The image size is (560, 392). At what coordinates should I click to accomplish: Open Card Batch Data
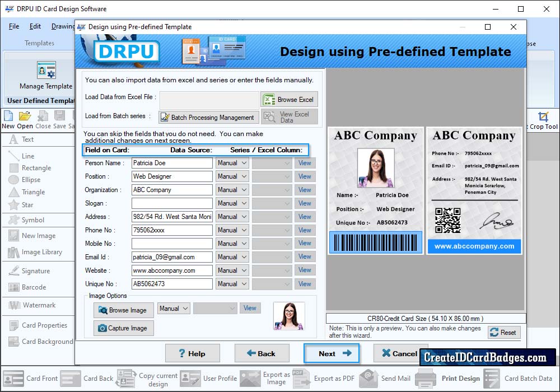tap(518, 379)
